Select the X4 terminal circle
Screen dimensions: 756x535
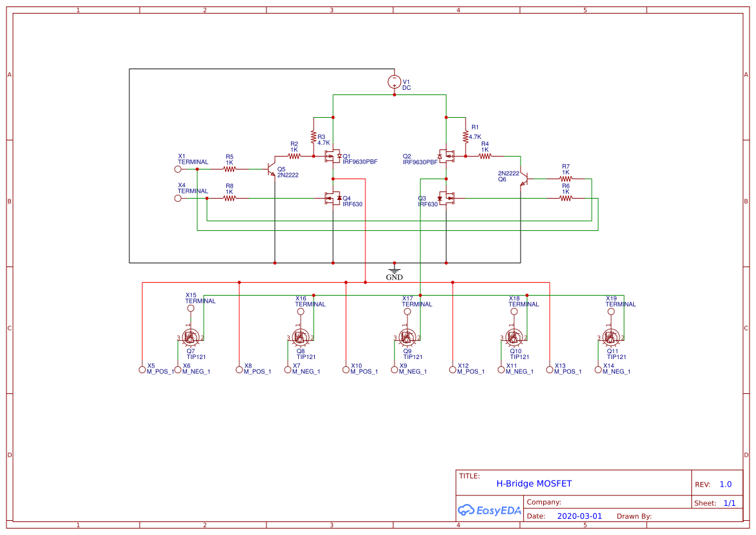178,198
